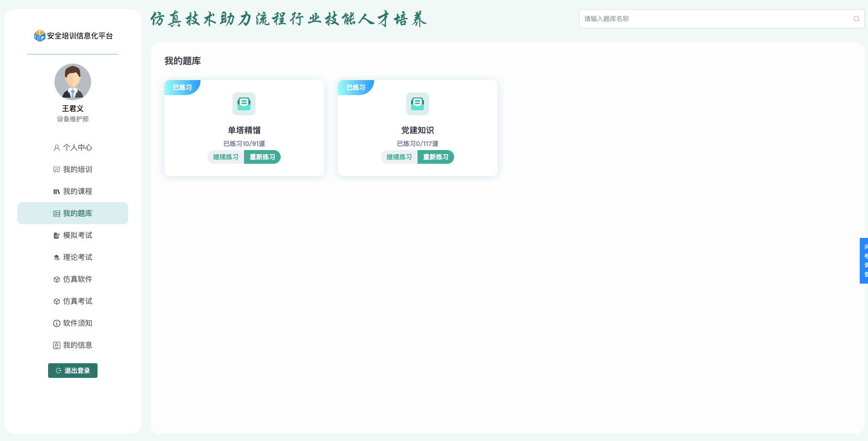The height and width of the screenshot is (441, 868).
Task: Open 仿真软件 menu entry
Action: point(73,280)
